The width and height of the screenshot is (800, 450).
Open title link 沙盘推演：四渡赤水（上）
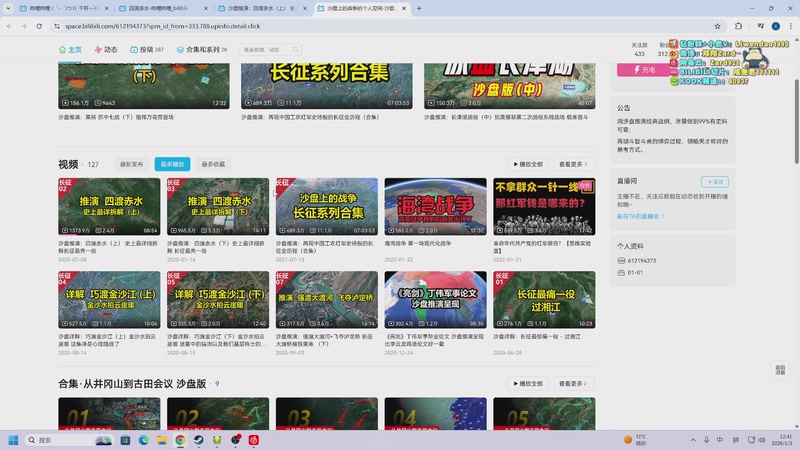pyautogui.click(x=108, y=247)
